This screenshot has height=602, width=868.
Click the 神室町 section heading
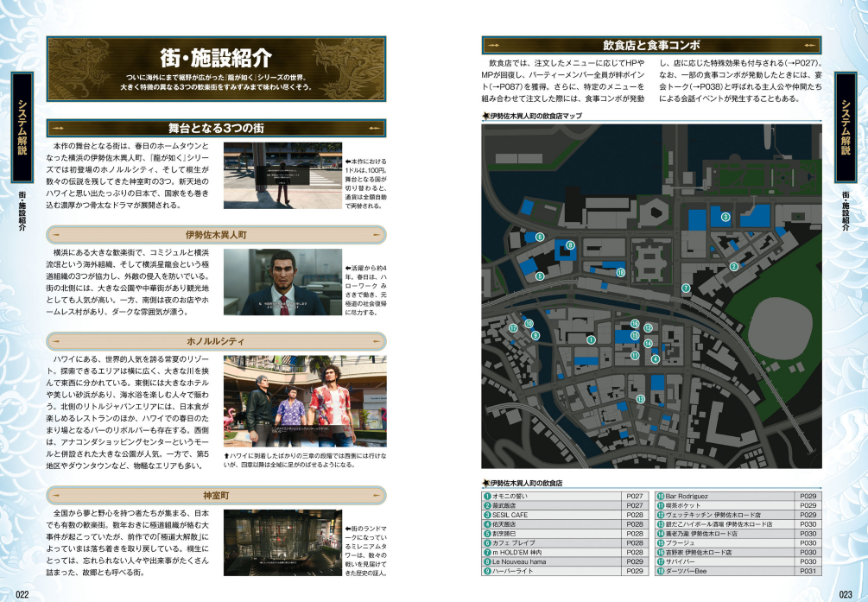(x=217, y=495)
